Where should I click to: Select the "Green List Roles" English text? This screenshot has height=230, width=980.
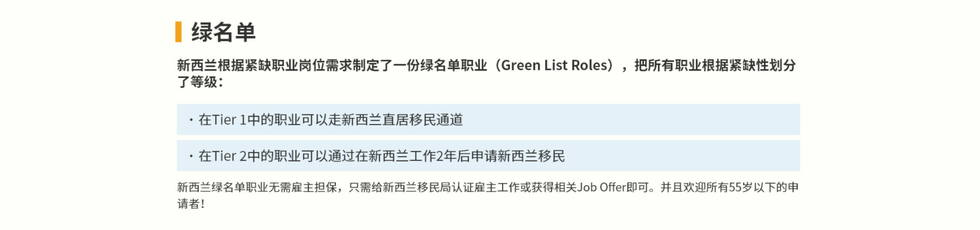(x=554, y=65)
